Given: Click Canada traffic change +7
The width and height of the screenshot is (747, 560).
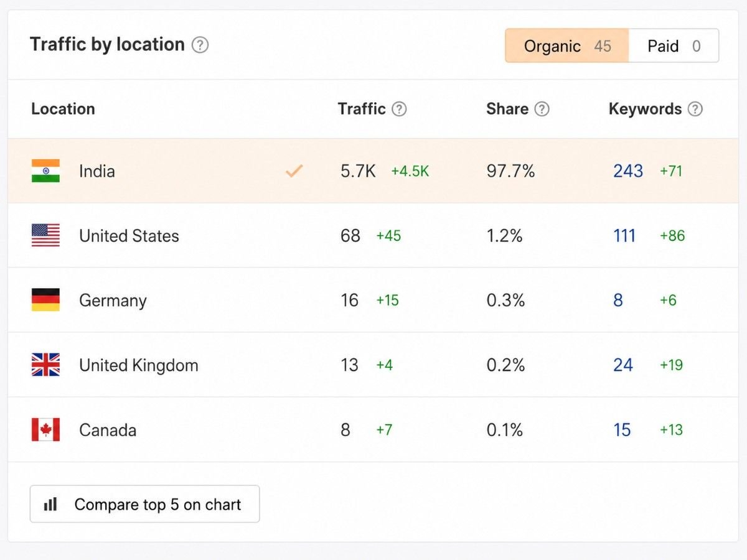Looking at the screenshot, I should coord(384,430).
